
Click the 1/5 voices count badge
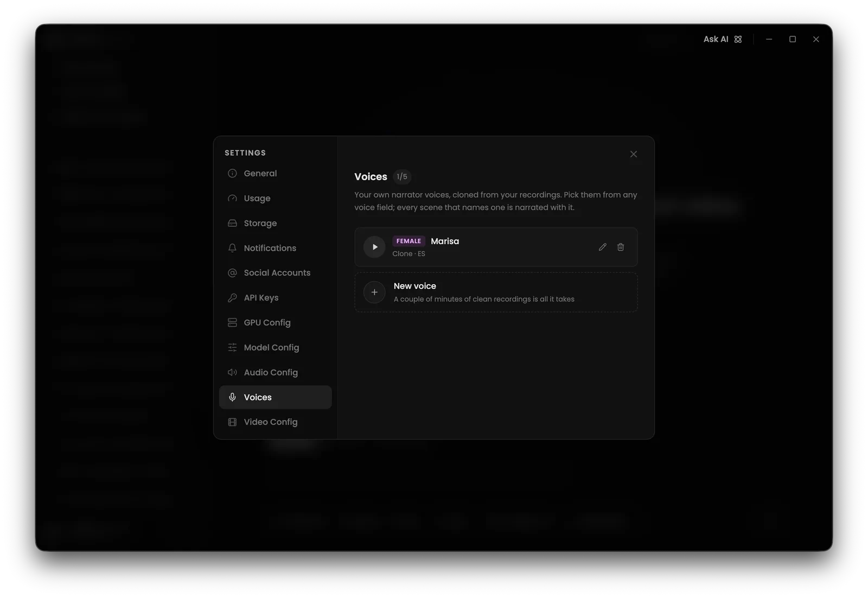click(x=402, y=176)
